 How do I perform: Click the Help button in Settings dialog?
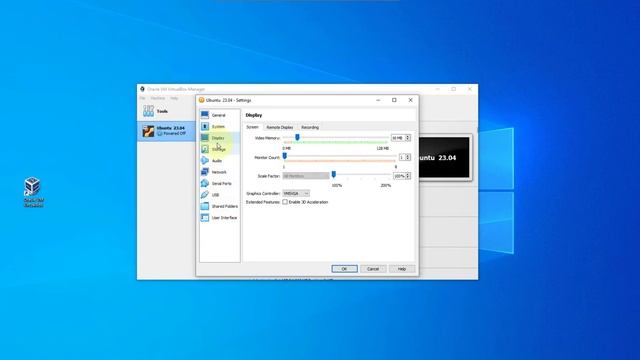click(402, 269)
